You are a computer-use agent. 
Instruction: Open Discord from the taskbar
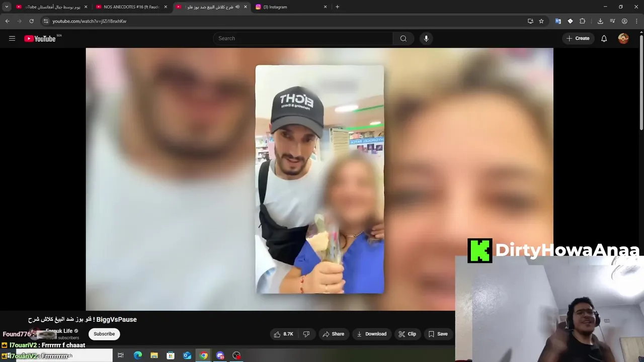(220, 355)
